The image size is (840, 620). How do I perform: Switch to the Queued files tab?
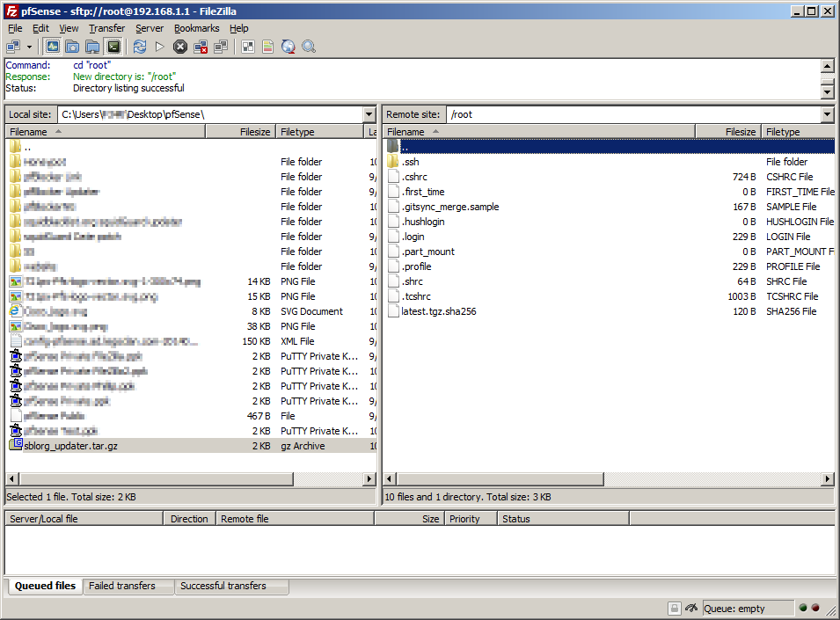tap(45, 586)
